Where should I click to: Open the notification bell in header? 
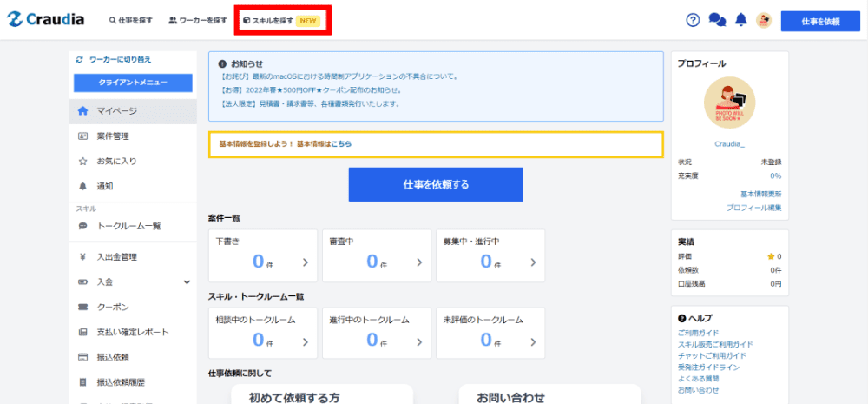740,20
